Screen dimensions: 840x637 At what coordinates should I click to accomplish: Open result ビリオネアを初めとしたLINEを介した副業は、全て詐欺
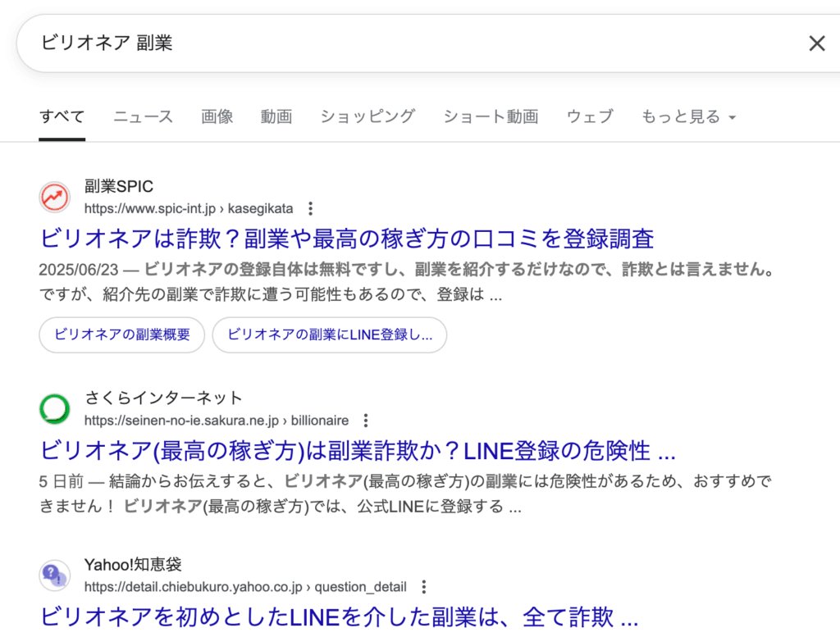tap(339, 617)
